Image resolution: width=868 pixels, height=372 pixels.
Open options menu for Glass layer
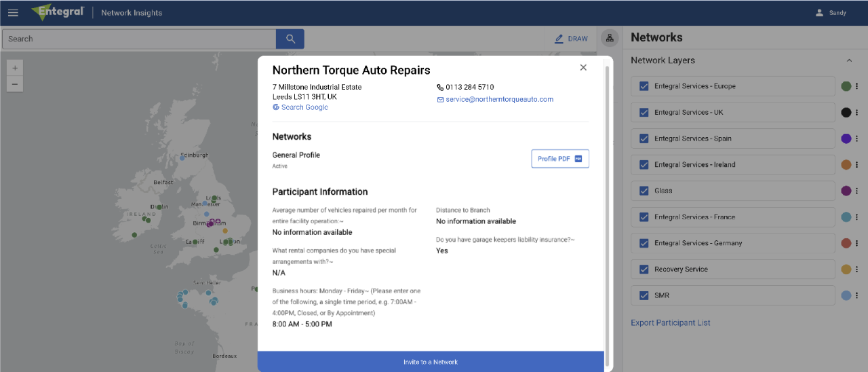(856, 191)
